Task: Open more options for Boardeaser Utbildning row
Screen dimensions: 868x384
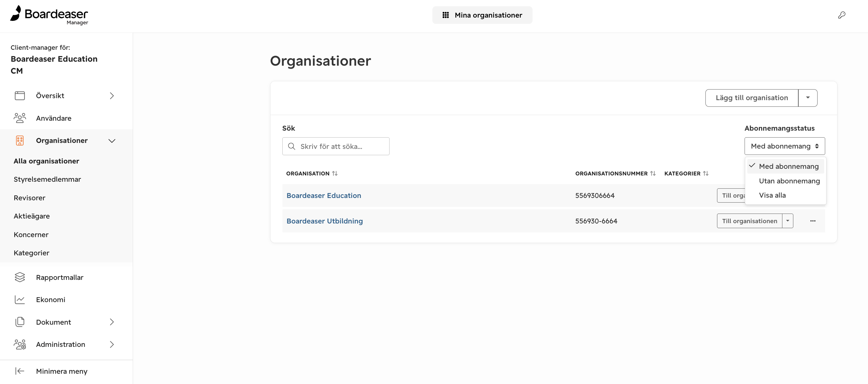Action: click(x=813, y=221)
